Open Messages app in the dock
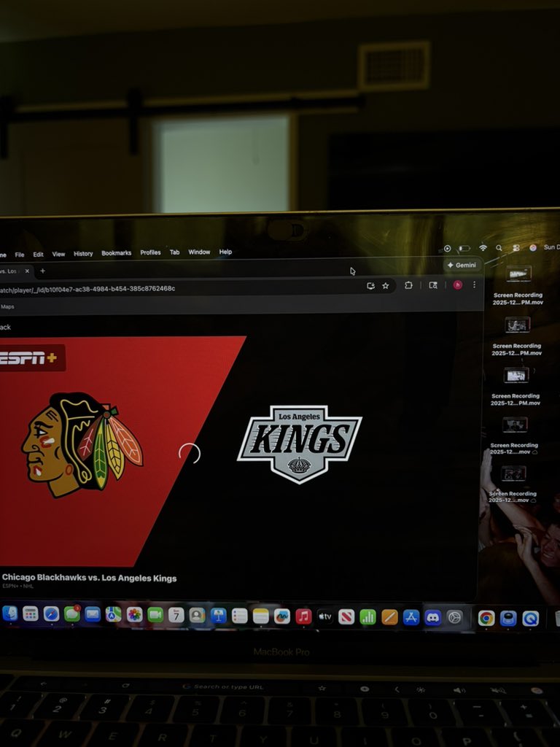560x747 pixels. pos(72,614)
